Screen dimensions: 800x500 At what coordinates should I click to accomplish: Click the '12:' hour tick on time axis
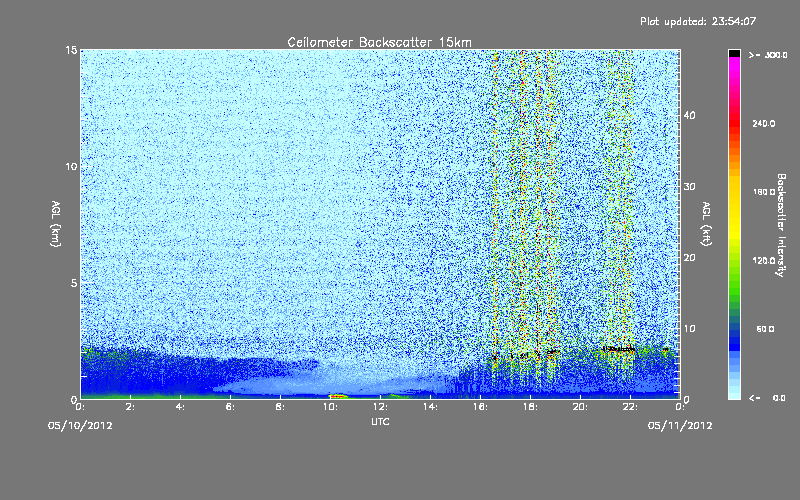pos(380,407)
